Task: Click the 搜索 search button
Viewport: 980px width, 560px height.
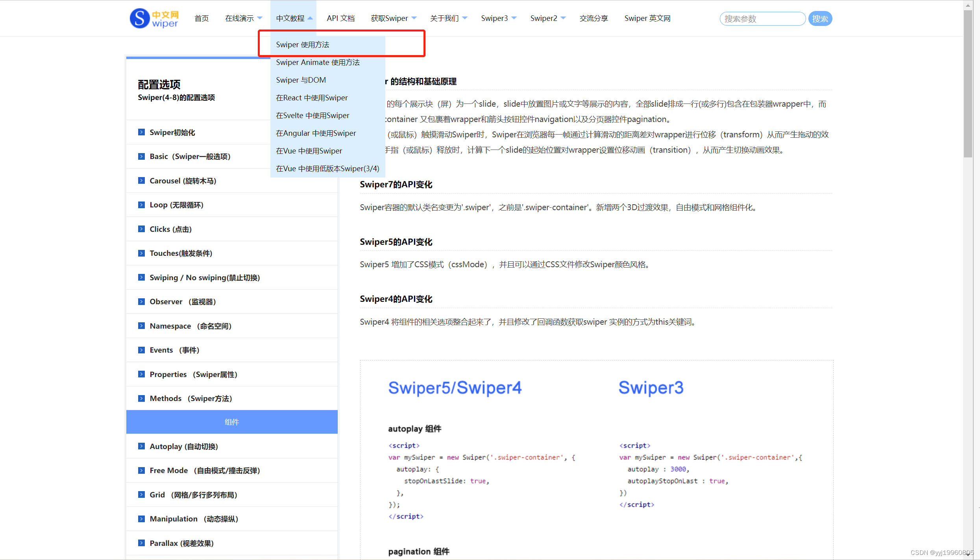Action: click(820, 18)
